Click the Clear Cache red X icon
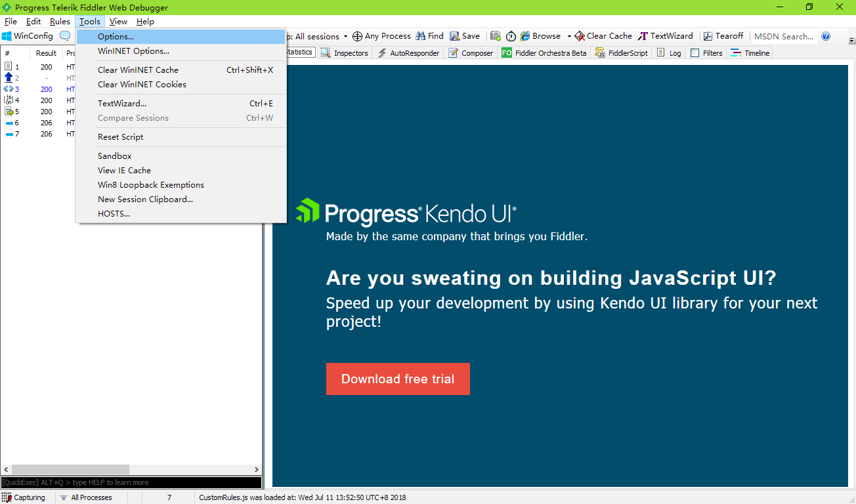 pos(580,36)
